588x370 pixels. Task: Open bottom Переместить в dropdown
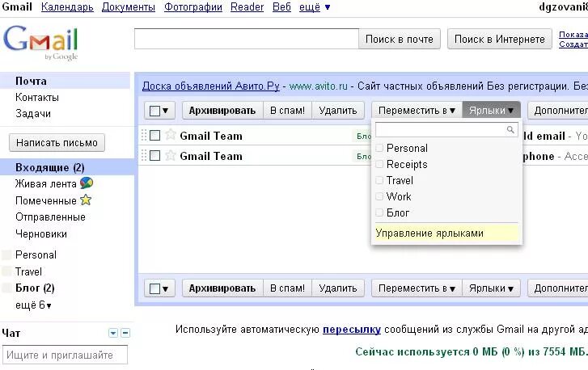click(417, 288)
